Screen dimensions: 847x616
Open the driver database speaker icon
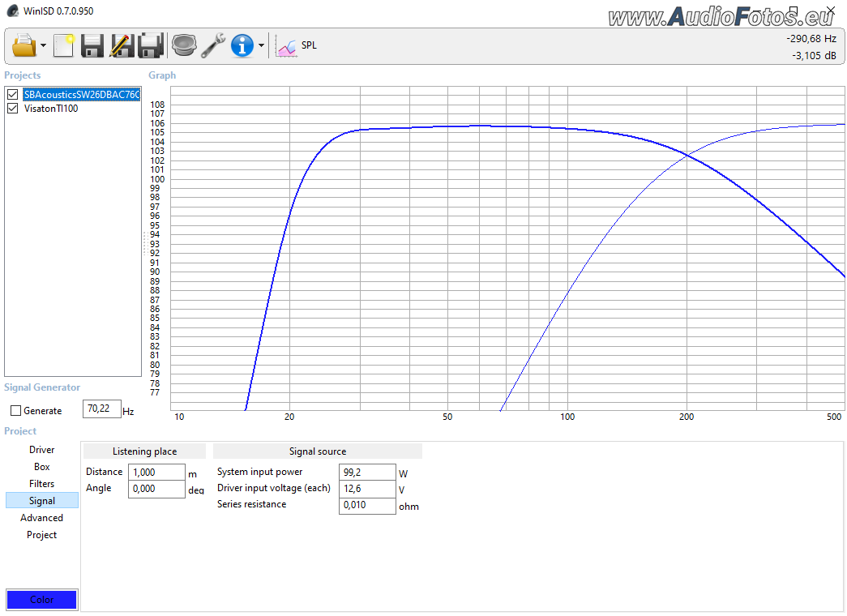(x=184, y=45)
